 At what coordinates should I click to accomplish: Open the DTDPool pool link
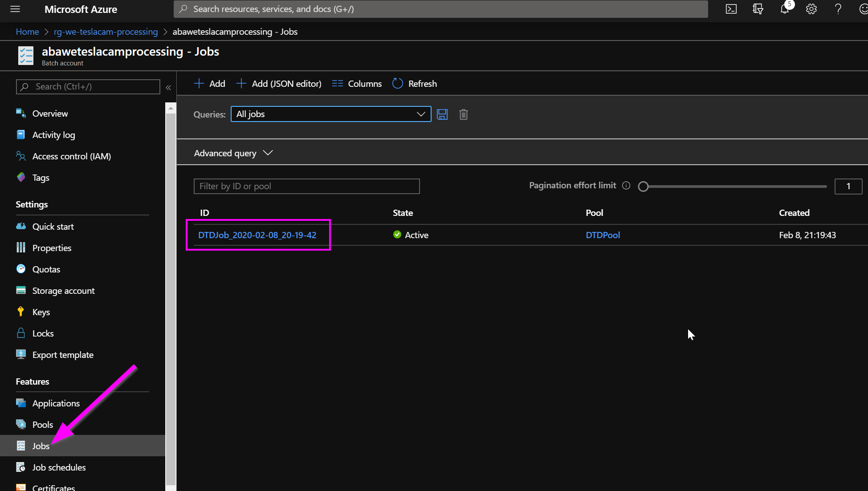pos(603,235)
